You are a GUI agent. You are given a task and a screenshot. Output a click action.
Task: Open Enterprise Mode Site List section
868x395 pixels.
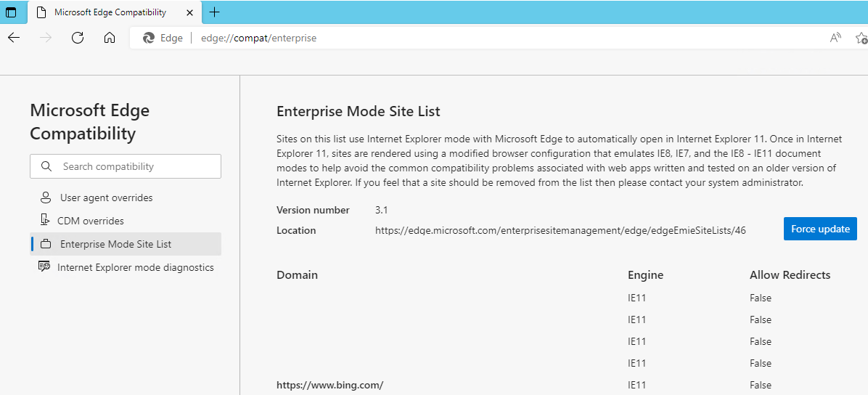[x=126, y=244]
